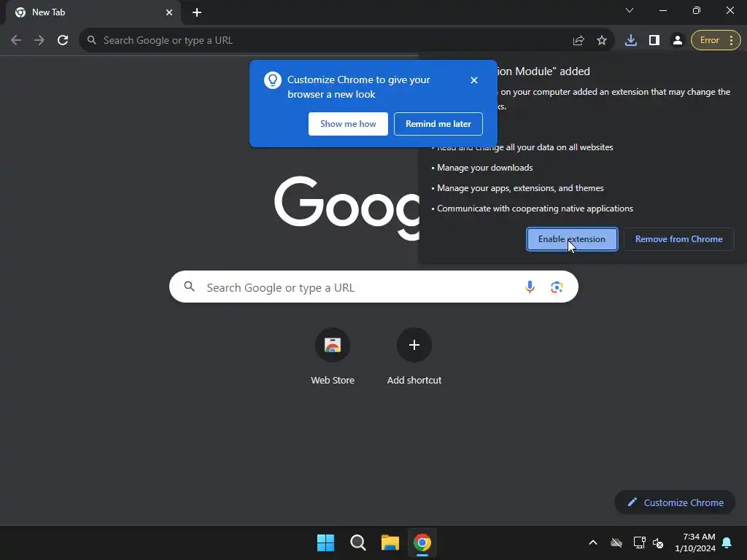The width and height of the screenshot is (747, 560).
Task: Click the OneDrive cloud tray icon
Action: coord(616,542)
